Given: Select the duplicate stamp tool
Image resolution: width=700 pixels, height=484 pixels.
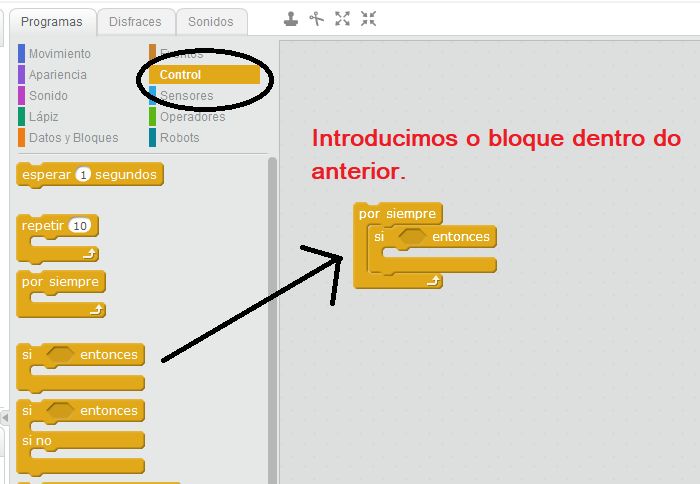Looking at the screenshot, I should (291, 18).
